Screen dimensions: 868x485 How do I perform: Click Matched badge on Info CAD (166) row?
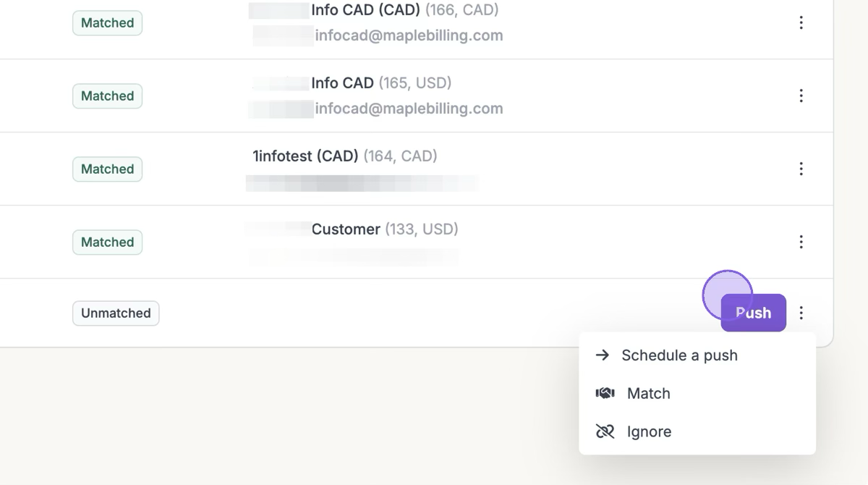[x=107, y=23]
